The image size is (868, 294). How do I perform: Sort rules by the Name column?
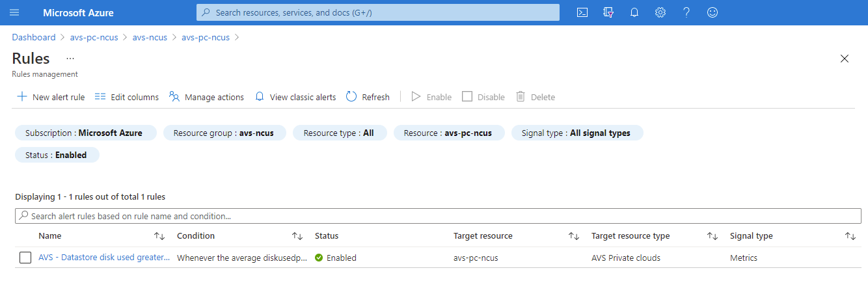(x=159, y=236)
